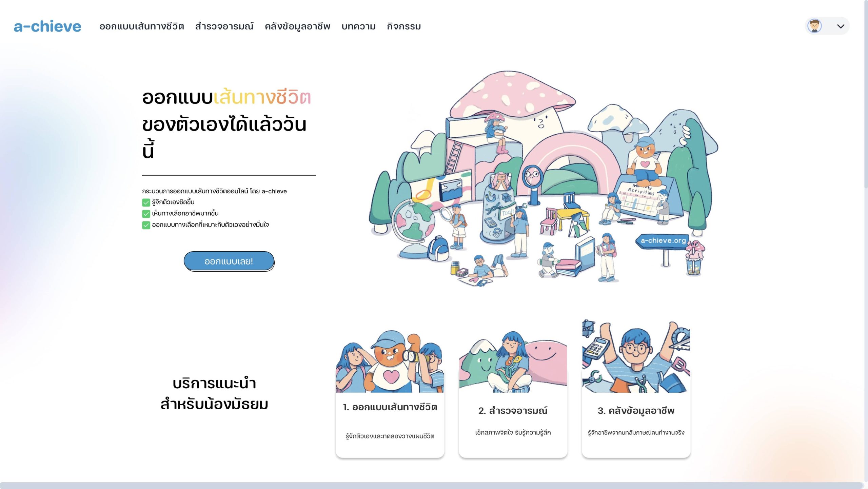Click green check beside เห็นทางเลือกอาชีพมากขึ้น
The height and width of the screenshot is (489, 868).
146,214
